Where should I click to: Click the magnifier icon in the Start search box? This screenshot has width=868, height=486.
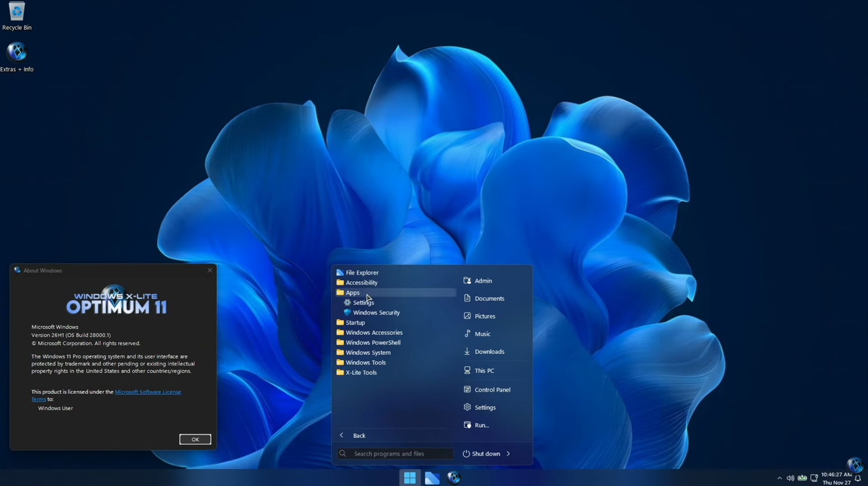(x=343, y=453)
